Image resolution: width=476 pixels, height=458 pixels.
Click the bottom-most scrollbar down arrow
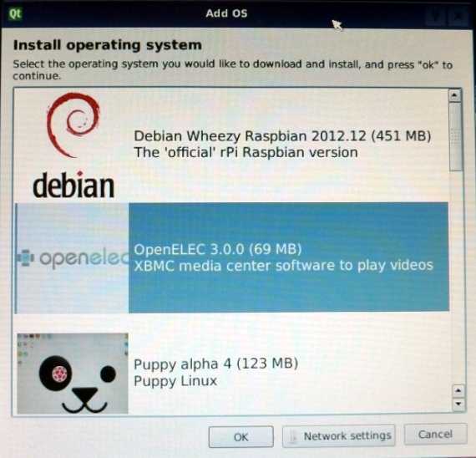(x=458, y=404)
